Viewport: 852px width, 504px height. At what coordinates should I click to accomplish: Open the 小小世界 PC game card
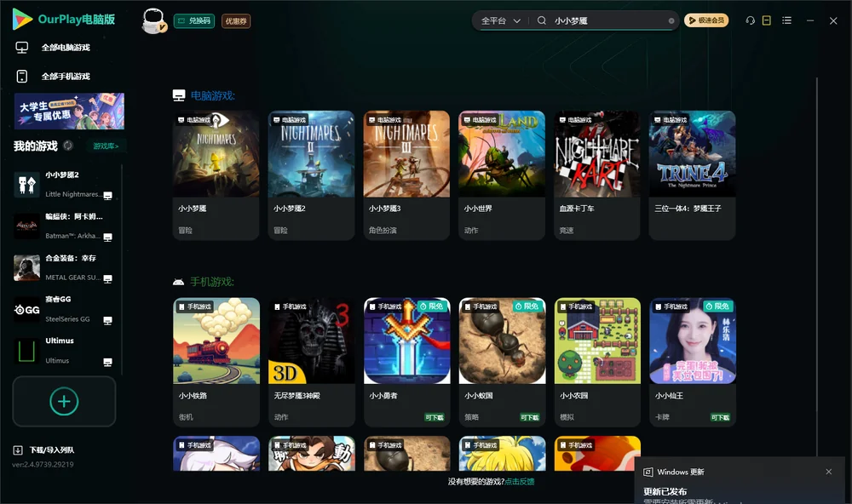click(x=502, y=175)
